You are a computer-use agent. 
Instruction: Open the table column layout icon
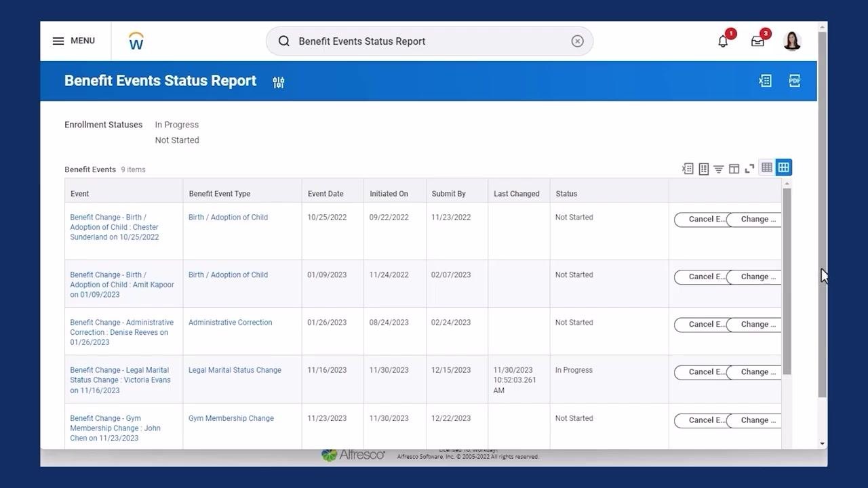(x=734, y=169)
